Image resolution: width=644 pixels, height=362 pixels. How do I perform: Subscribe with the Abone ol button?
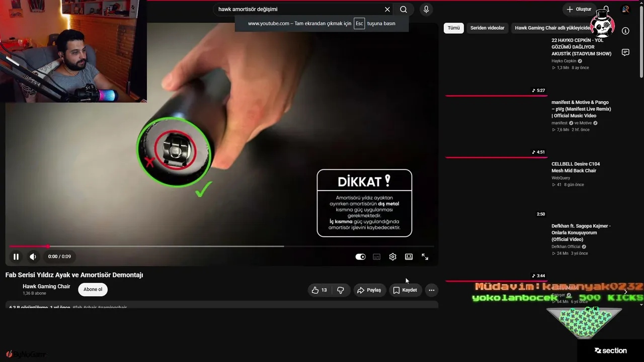click(93, 290)
